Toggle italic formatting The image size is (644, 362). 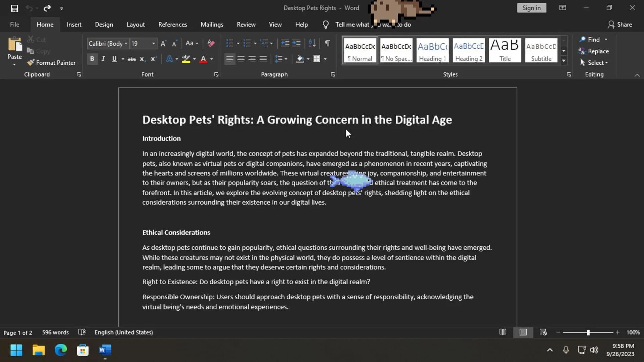point(103,59)
